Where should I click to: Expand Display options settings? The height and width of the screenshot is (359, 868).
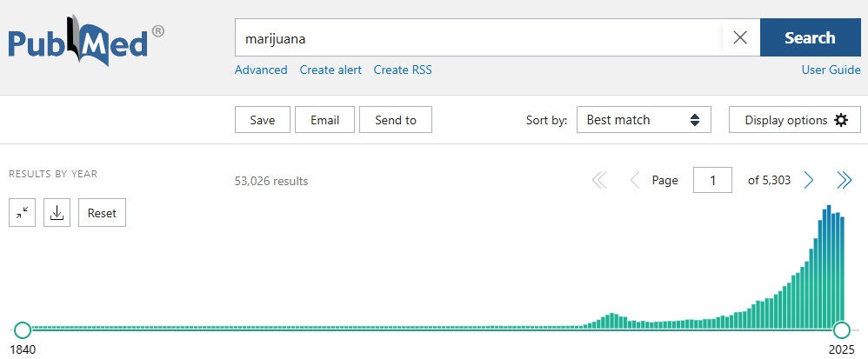click(x=795, y=120)
